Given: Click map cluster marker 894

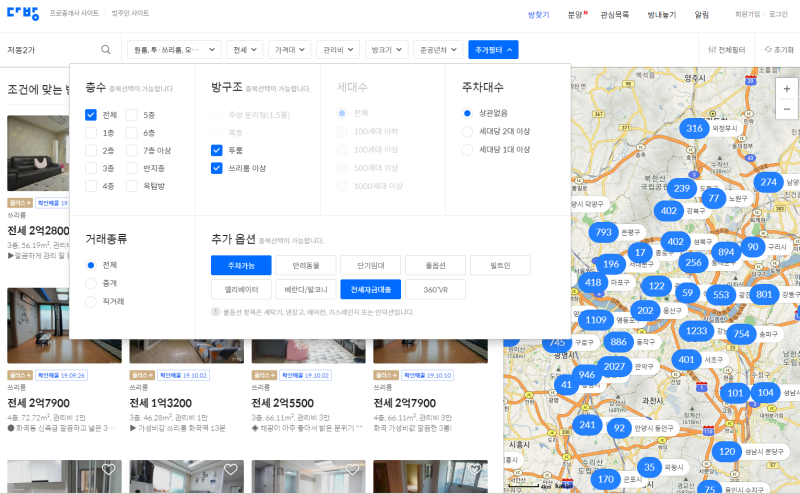Looking at the screenshot, I should (726, 252).
